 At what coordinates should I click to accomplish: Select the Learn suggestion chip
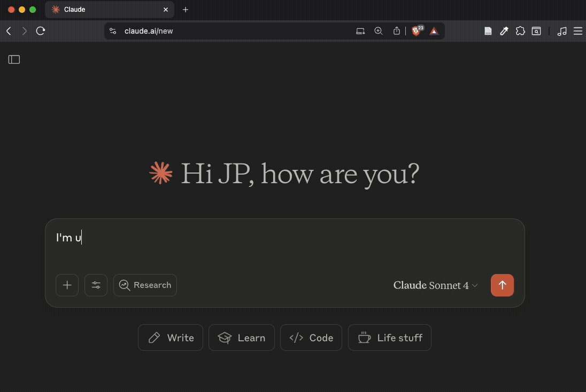click(x=241, y=338)
